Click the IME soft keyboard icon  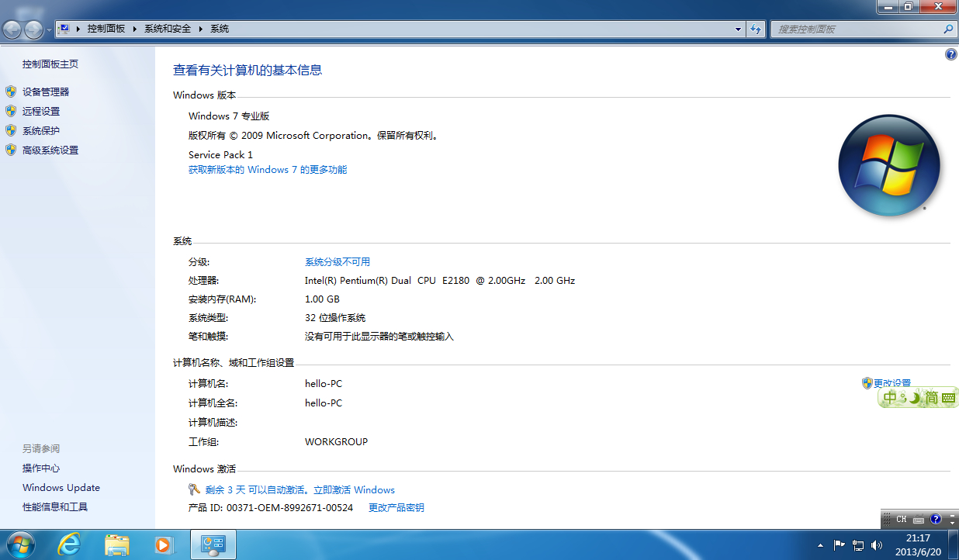pos(948,398)
